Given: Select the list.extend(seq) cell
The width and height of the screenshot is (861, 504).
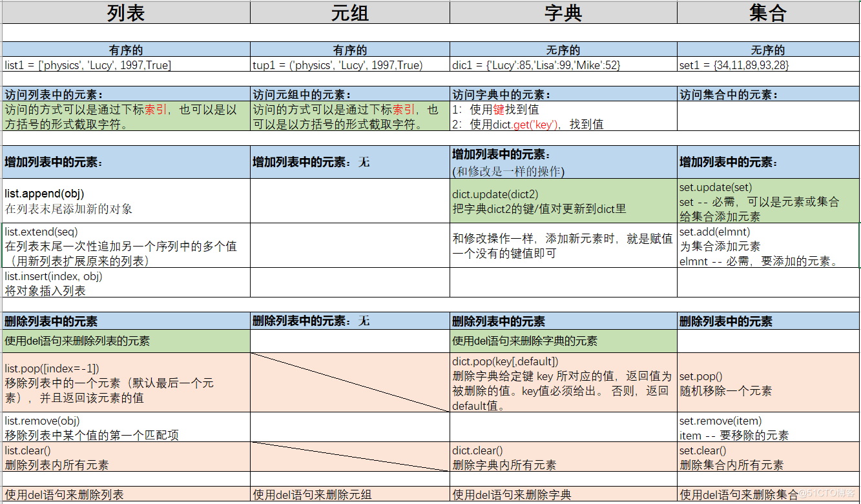Looking at the screenshot, I should [x=126, y=245].
